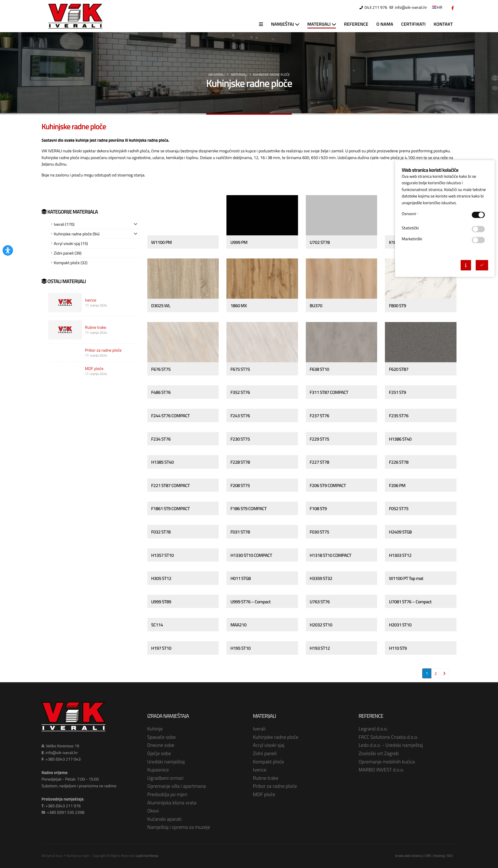Open the blue accessibility widget icon

pos(8,250)
